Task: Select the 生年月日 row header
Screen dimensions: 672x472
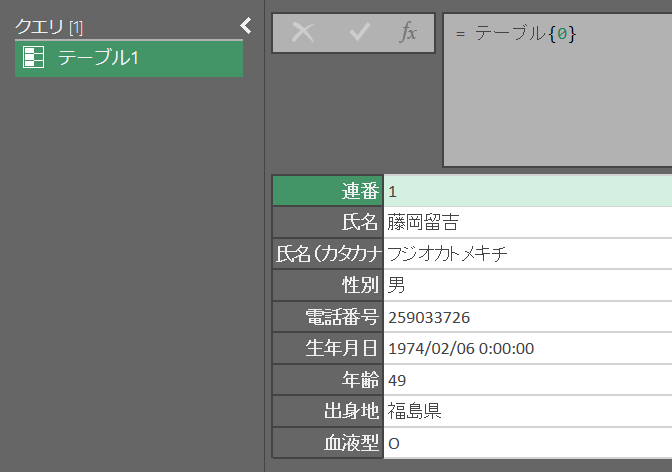Action: pos(327,348)
